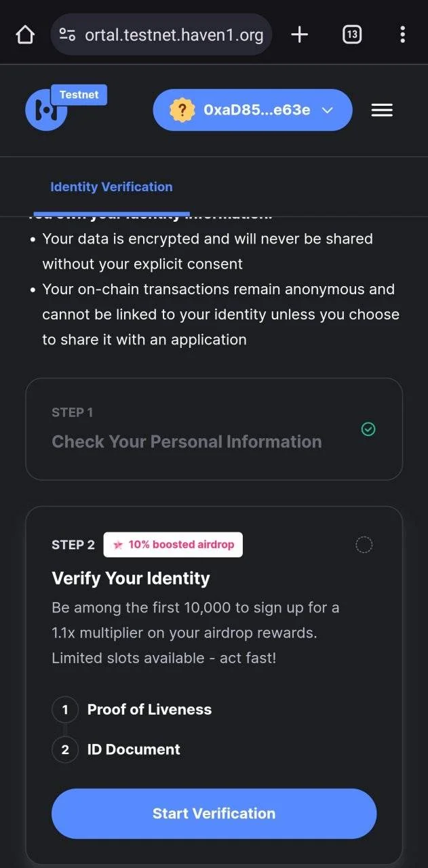Switch to the Identity Verification tab

pyautogui.click(x=111, y=186)
